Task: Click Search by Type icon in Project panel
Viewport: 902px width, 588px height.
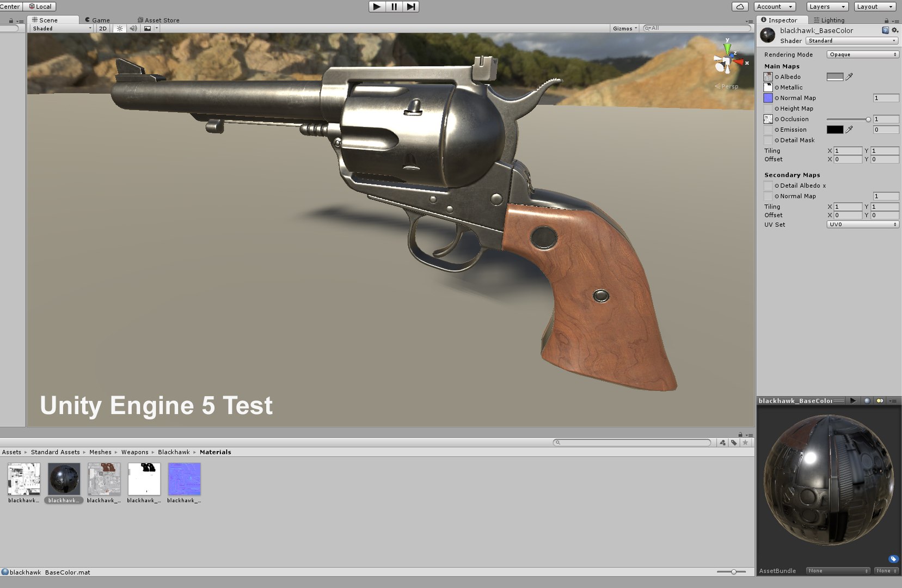Action: point(722,443)
